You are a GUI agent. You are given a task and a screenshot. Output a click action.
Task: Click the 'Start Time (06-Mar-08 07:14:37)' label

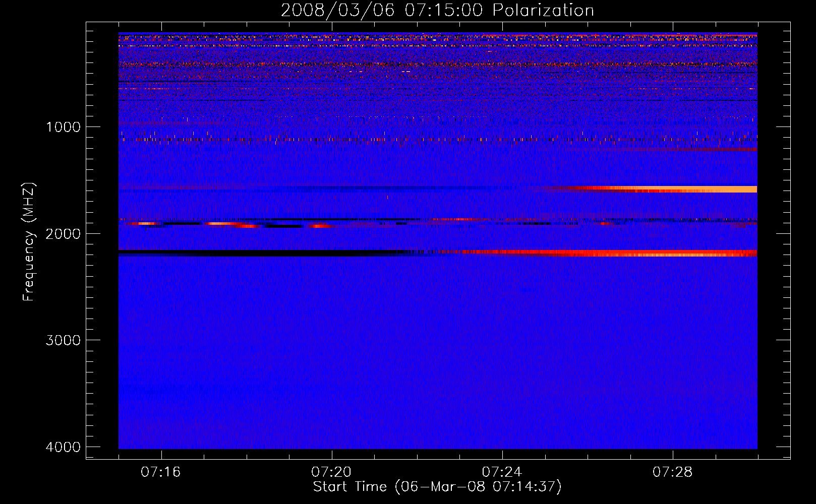pos(437,487)
